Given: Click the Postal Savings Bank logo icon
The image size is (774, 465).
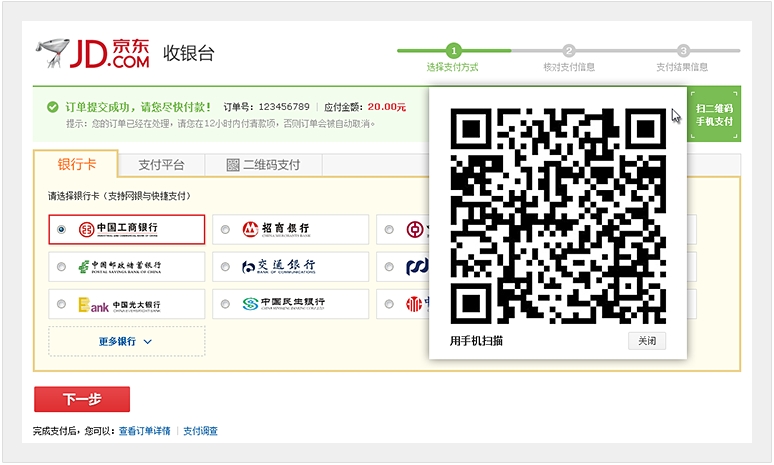Looking at the screenshot, I should [x=83, y=267].
